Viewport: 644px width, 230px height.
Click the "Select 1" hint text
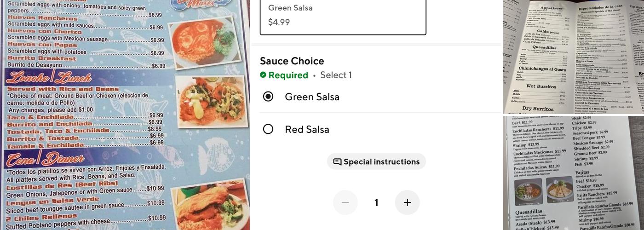coord(336,75)
